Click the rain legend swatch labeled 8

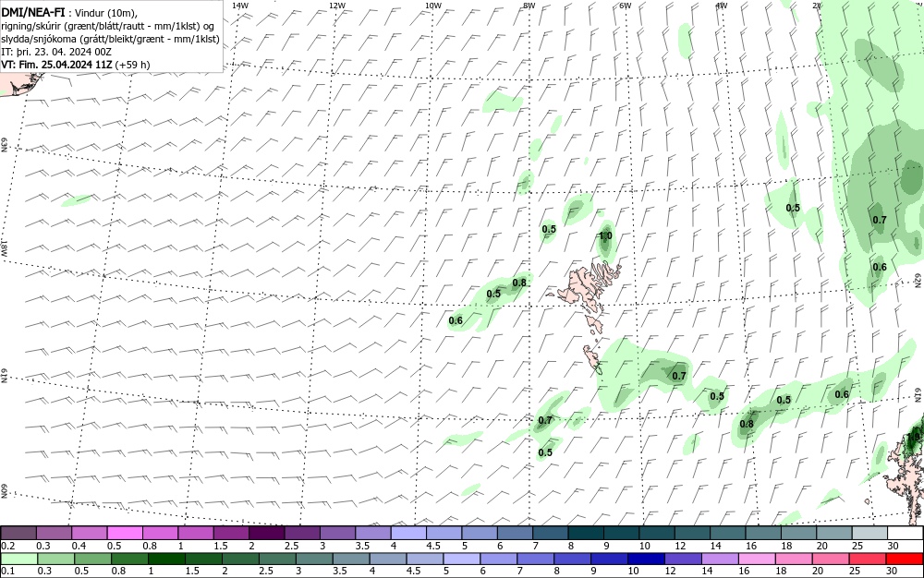[572, 559]
